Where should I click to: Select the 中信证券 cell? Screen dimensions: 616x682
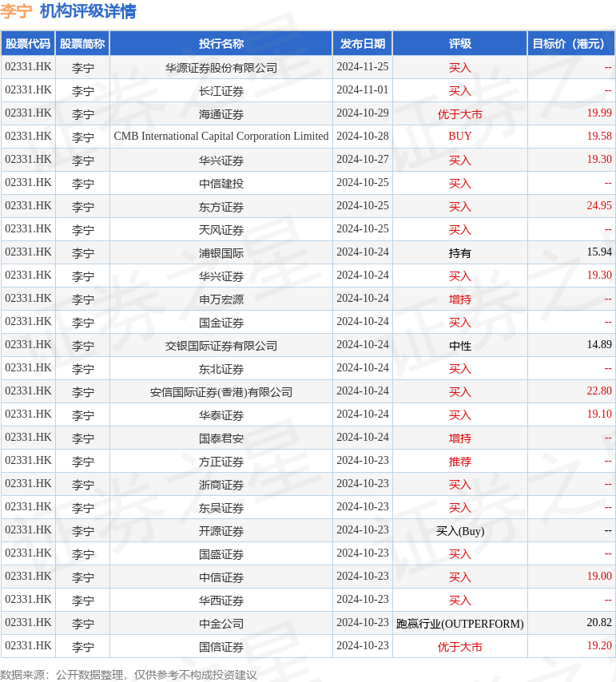coord(221,577)
